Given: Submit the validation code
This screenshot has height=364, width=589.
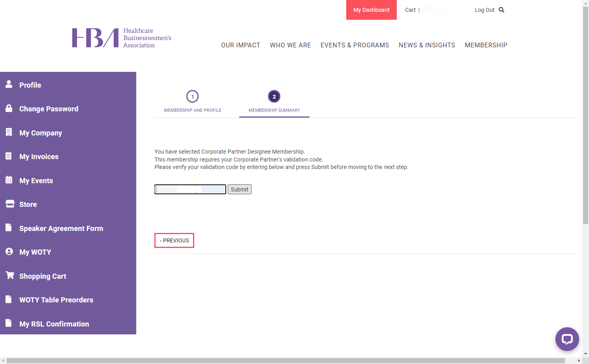Looking at the screenshot, I should coord(240,190).
